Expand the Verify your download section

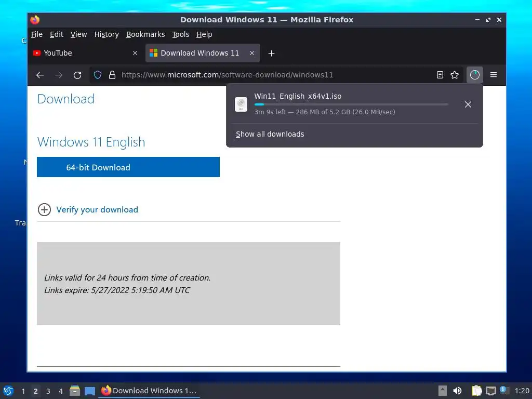tap(44, 210)
